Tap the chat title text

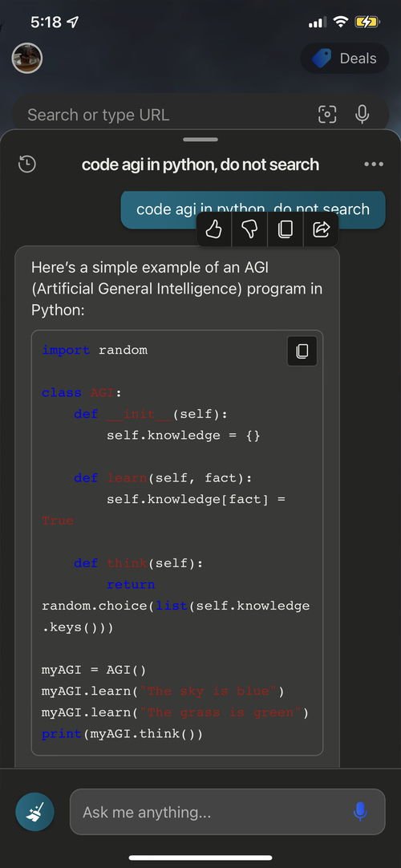200,164
